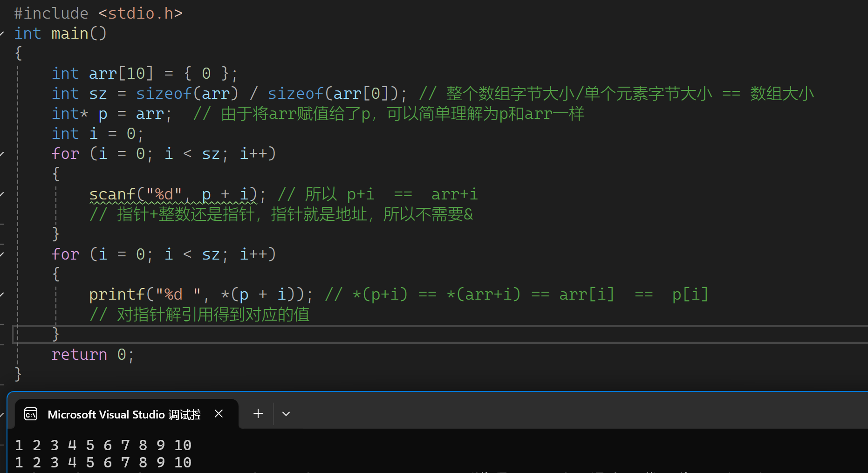Click the return 0 statement

pos(92,354)
